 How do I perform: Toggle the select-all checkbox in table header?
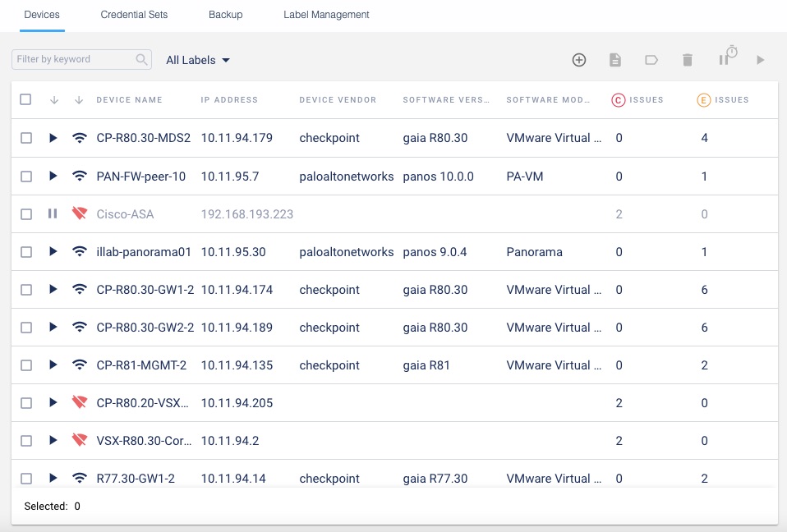click(x=25, y=99)
